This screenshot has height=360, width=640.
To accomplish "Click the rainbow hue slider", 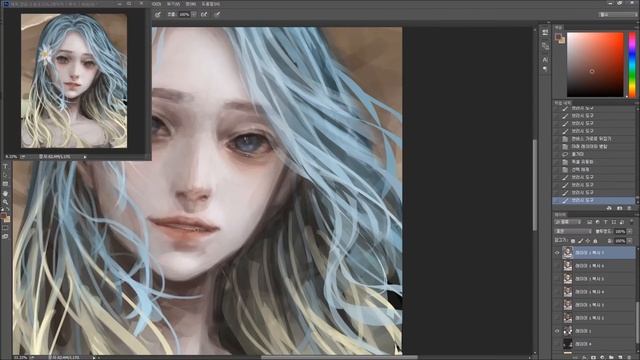I will [x=632, y=64].
